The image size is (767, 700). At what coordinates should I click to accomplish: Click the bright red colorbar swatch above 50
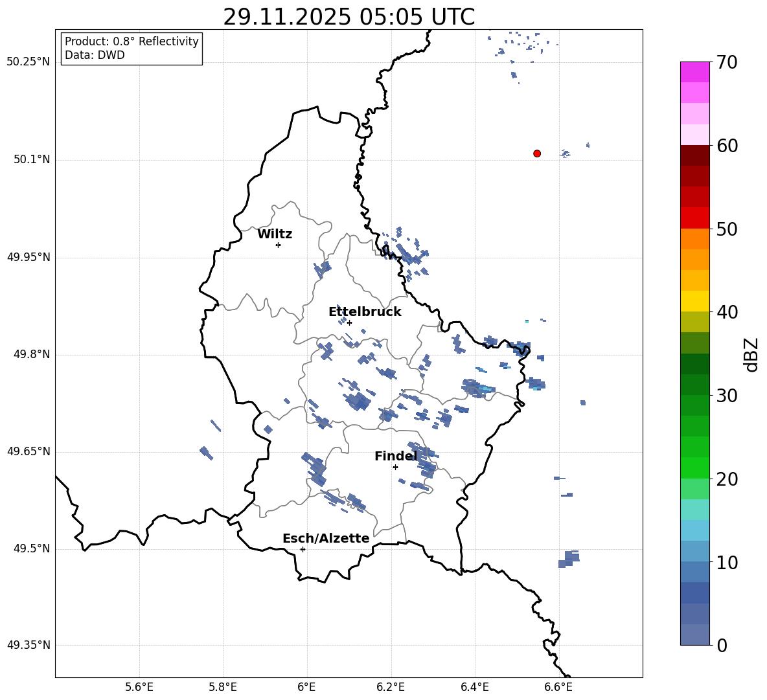point(695,218)
